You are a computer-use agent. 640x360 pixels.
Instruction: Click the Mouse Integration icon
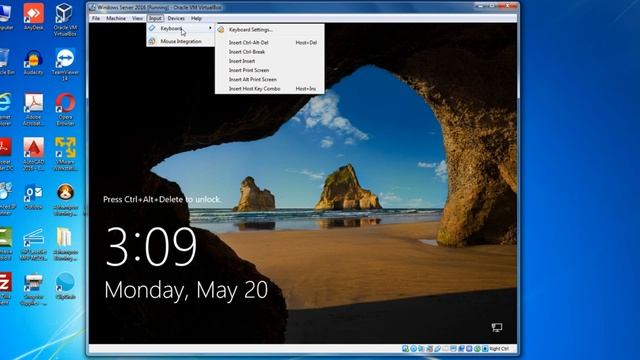(152, 41)
